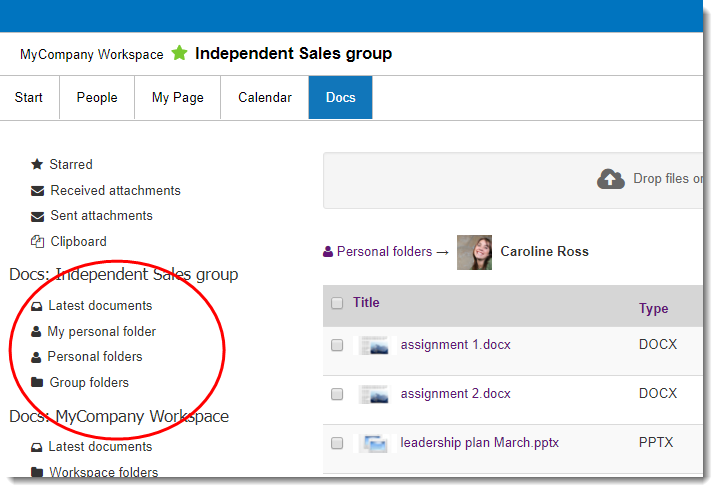Image resolution: width=718 pixels, height=492 pixels.
Task: Check the box for assignment 1.docx
Action: tap(337, 345)
